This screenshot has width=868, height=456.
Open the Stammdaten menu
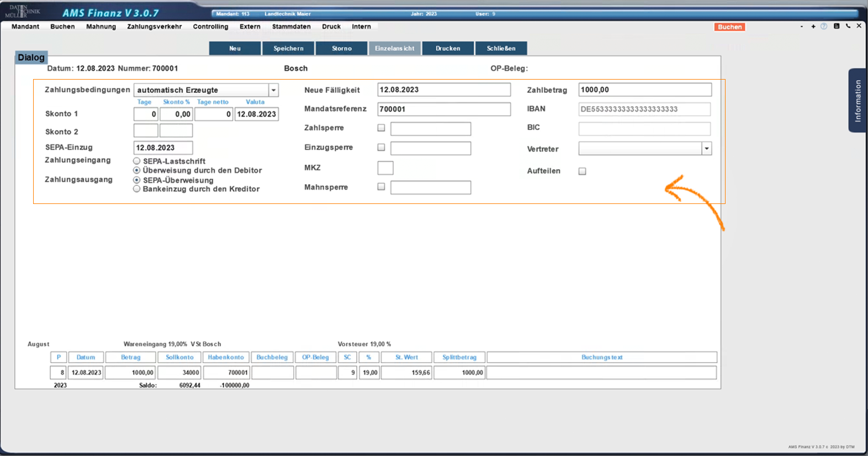[291, 27]
